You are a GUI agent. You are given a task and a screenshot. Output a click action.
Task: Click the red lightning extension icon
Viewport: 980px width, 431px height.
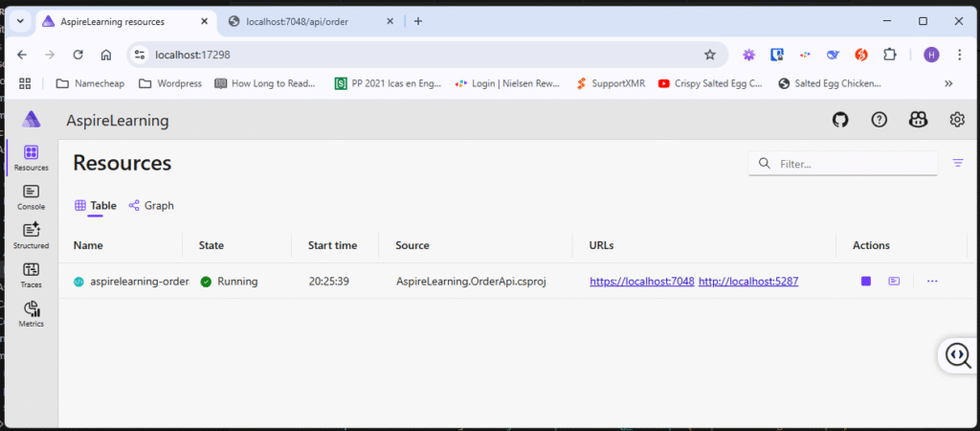[861, 55]
